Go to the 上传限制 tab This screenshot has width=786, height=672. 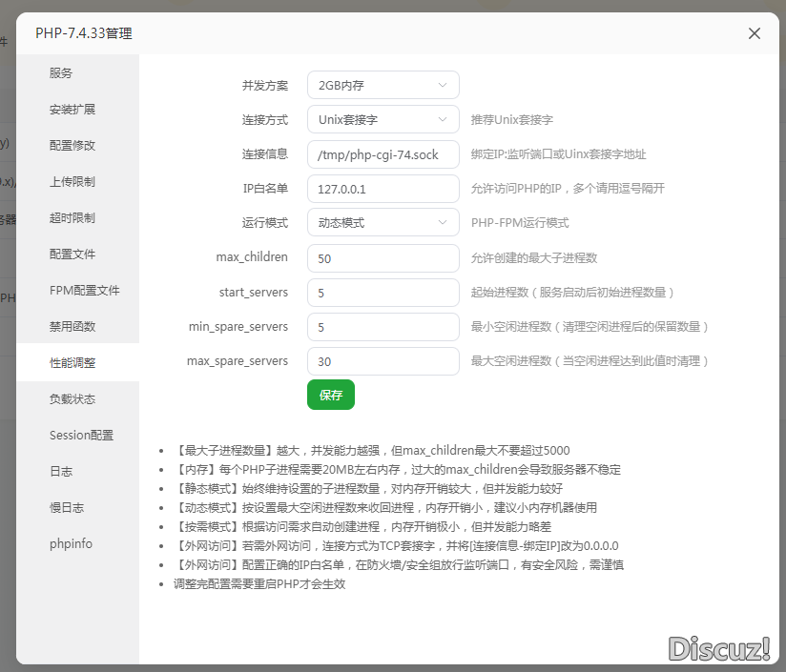click(72, 182)
